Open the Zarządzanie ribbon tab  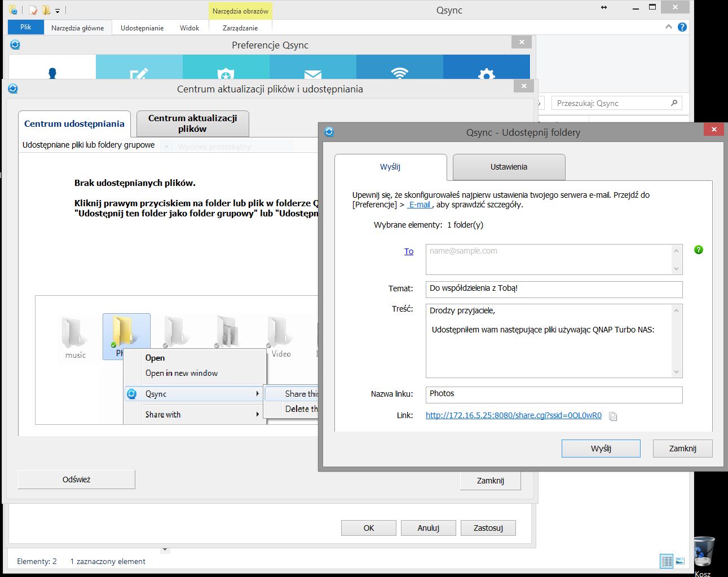click(x=240, y=28)
